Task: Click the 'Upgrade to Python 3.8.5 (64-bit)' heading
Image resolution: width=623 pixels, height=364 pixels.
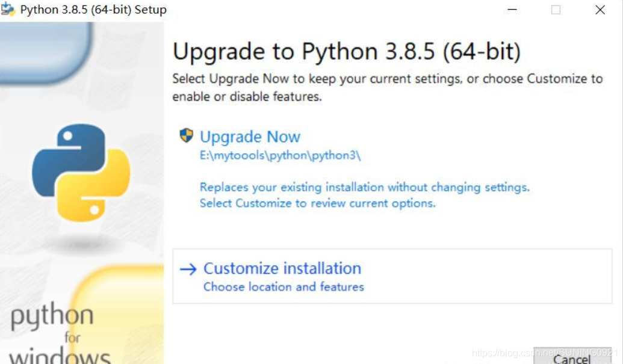Action: (x=347, y=52)
